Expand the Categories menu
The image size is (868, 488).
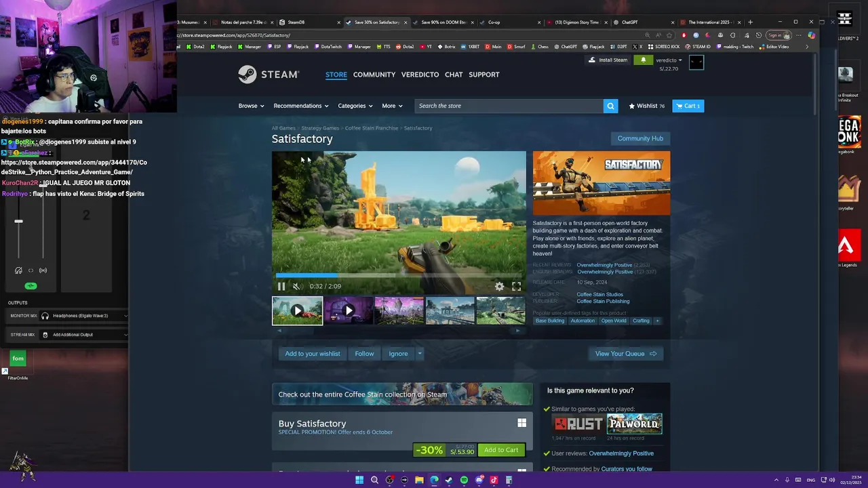point(355,106)
